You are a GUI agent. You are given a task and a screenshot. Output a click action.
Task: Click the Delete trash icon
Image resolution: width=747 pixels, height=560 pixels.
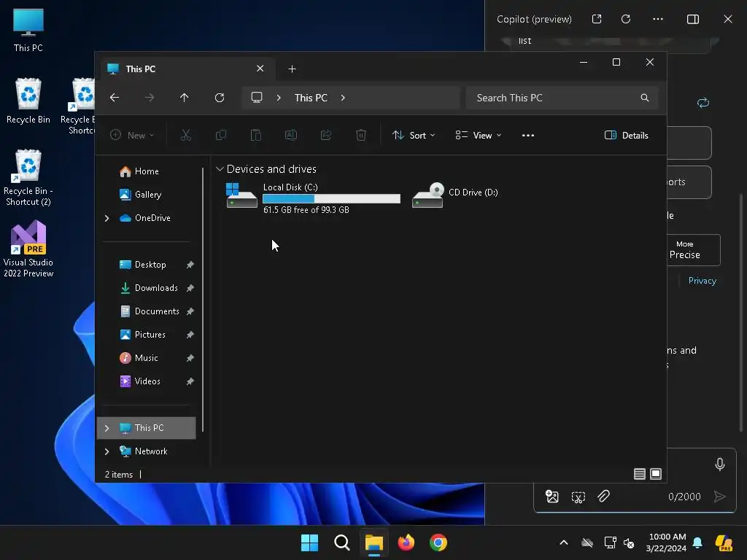pos(361,135)
